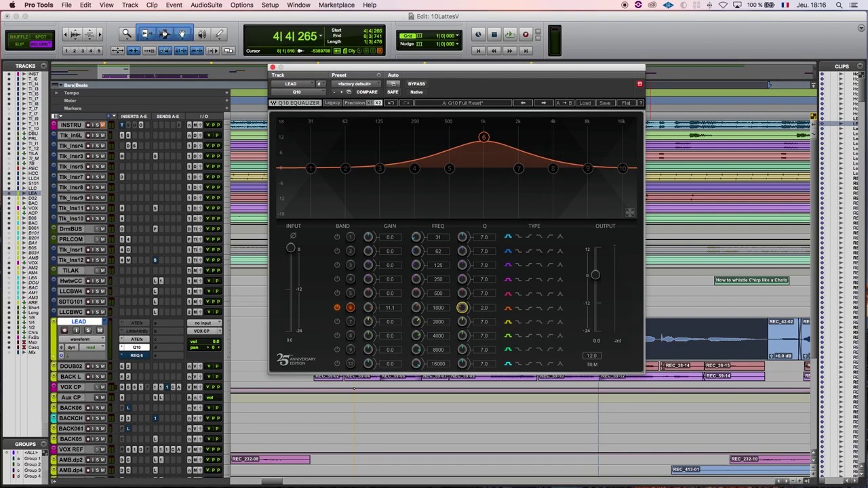Choose bell filter type for band 6

pos(508,308)
